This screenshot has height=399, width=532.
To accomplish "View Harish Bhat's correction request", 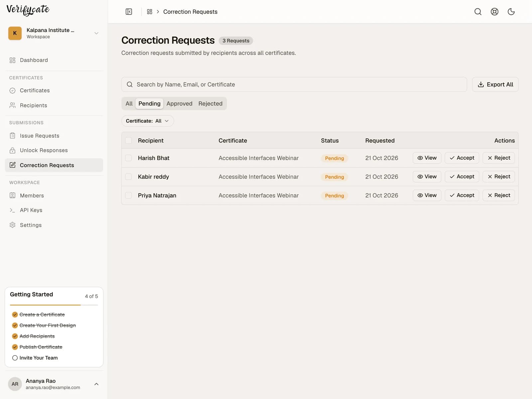I will click(427, 158).
